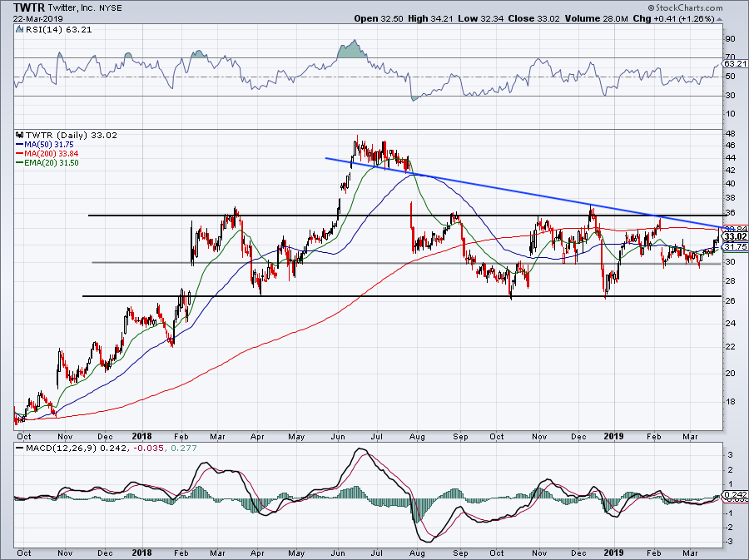Viewport: 749px width, 560px height.
Task: Click the 22-Mar-2019 chart date
Action: point(37,18)
